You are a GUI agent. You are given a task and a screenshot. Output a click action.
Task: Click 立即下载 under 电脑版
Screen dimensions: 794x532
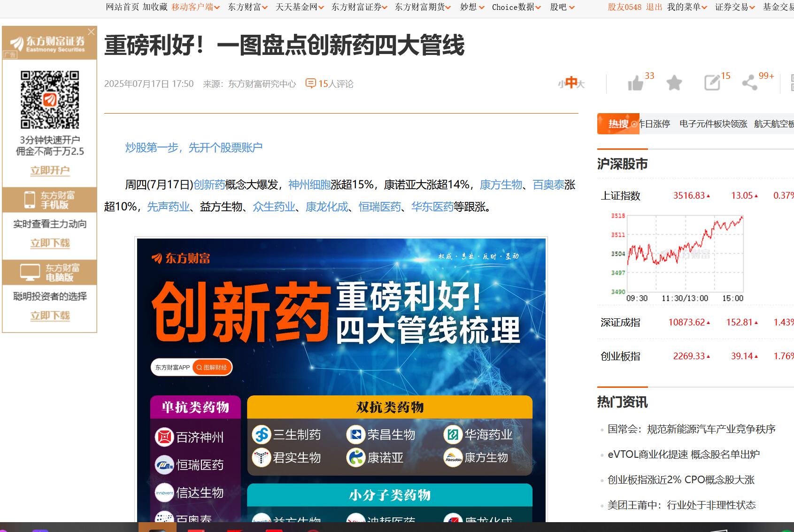(x=50, y=316)
